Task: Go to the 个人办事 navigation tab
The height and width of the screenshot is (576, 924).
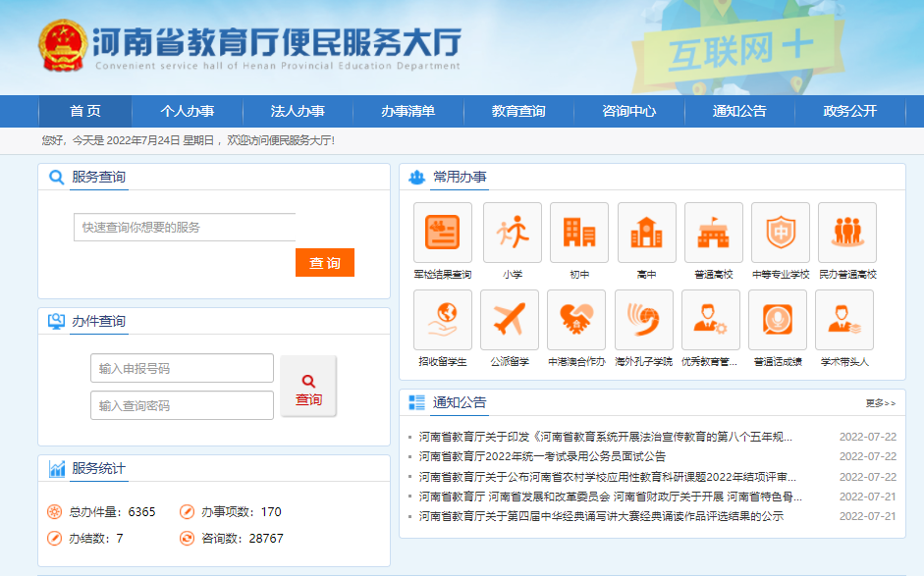Action: coord(187,111)
